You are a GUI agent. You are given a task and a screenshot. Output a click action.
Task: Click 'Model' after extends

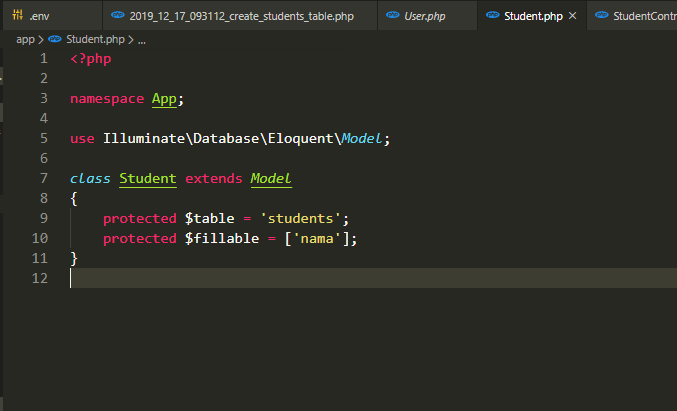pos(271,178)
